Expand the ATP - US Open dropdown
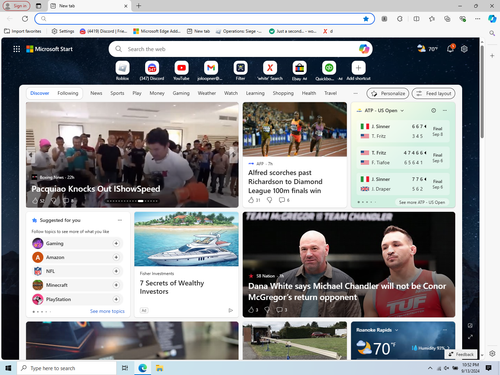Screen dimensions: 500x375 402,110
